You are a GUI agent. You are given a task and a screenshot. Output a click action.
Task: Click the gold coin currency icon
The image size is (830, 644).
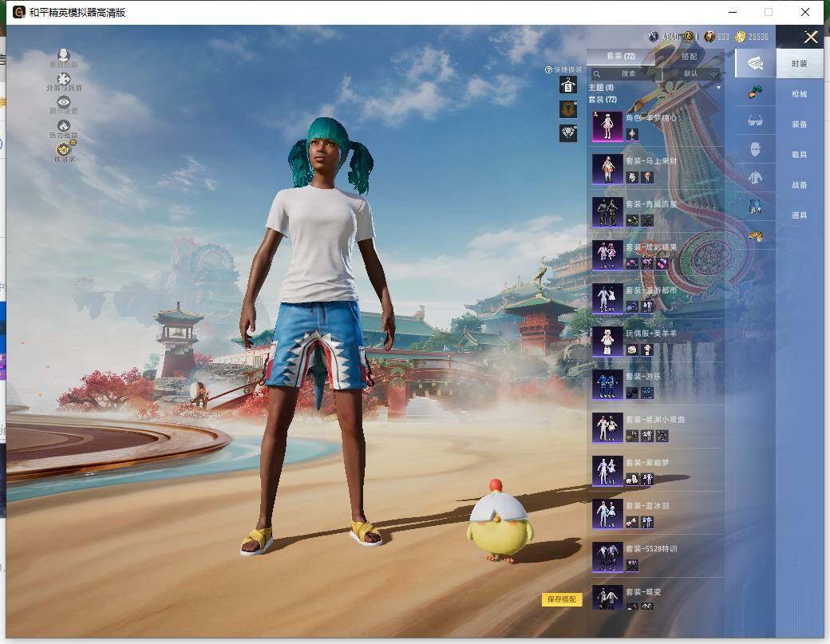pos(739,37)
